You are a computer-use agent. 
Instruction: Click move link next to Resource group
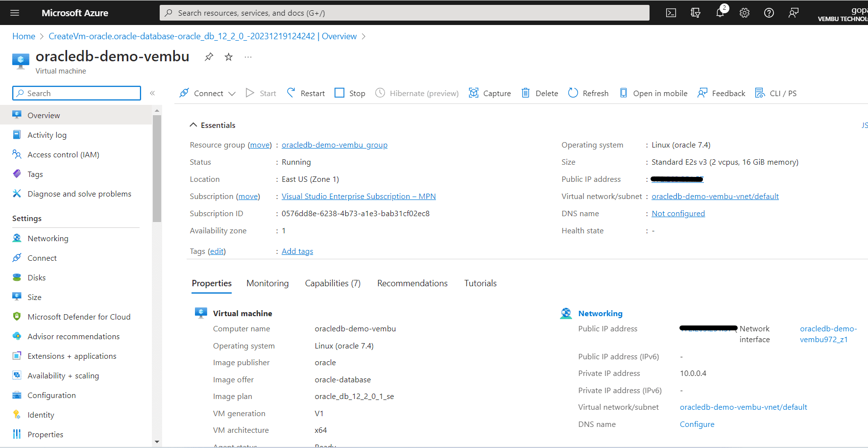[260, 145]
